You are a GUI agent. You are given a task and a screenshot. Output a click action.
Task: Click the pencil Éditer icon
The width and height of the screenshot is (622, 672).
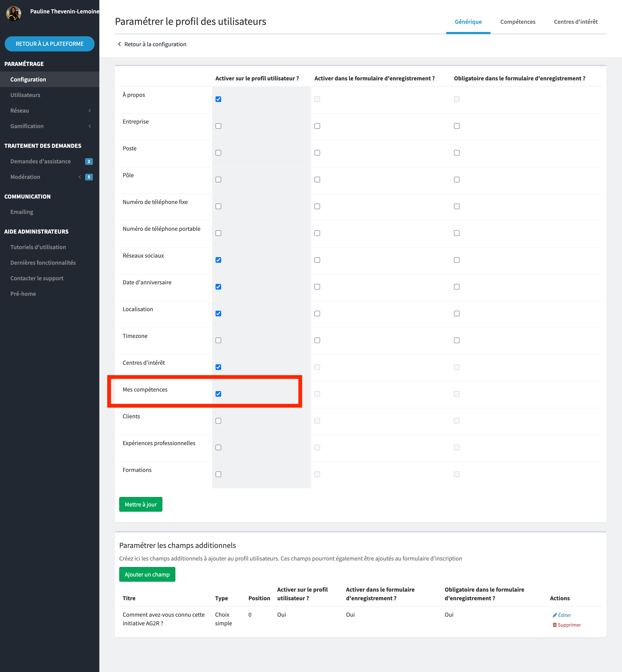555,615
